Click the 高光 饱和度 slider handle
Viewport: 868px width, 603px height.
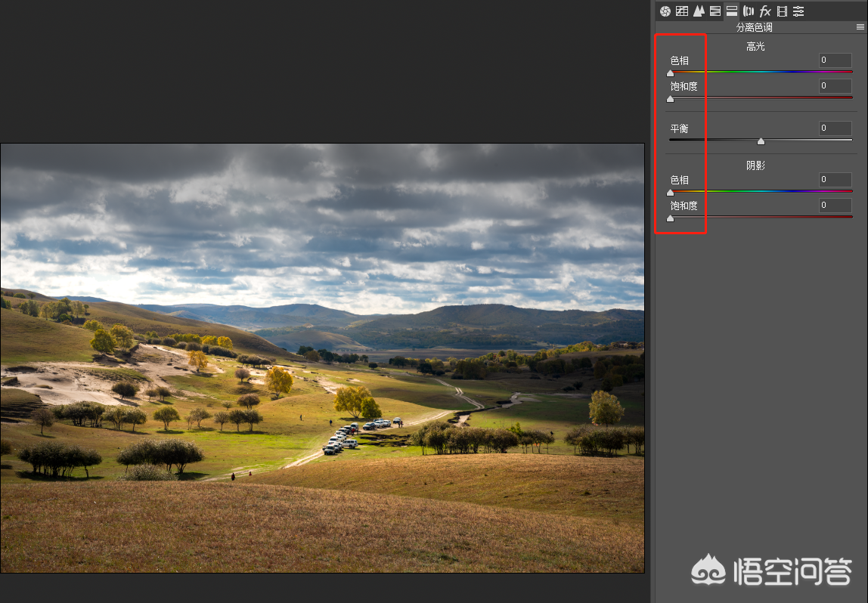671,99
